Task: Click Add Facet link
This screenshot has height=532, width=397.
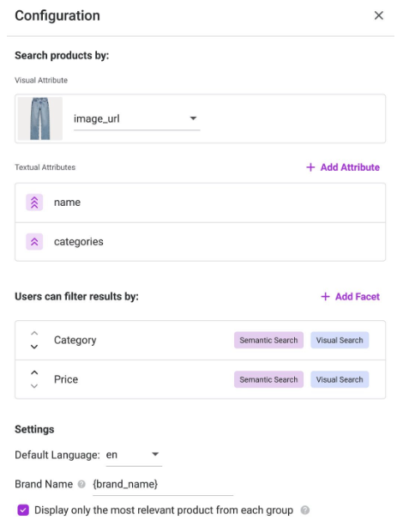Action: tap(350, 297)
